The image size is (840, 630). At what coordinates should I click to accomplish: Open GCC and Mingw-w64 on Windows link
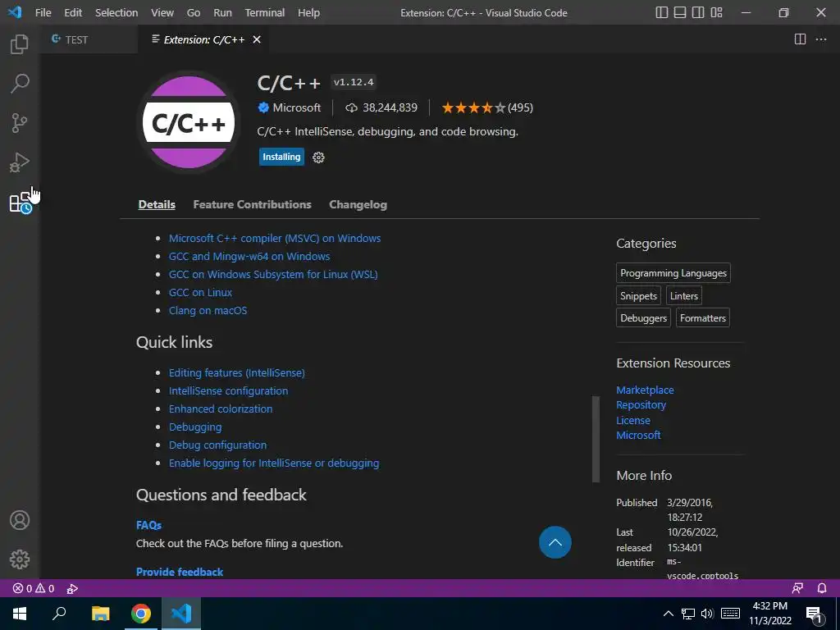pos(249,256)
